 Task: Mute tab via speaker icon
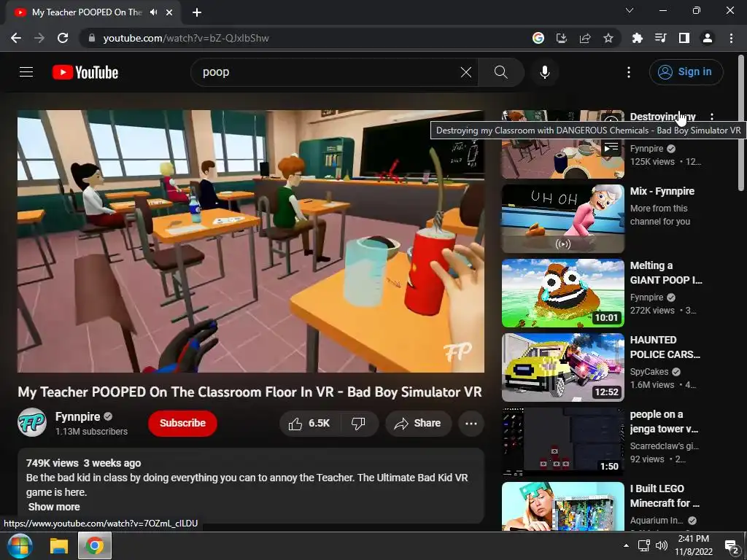click(x=153, y=12)
